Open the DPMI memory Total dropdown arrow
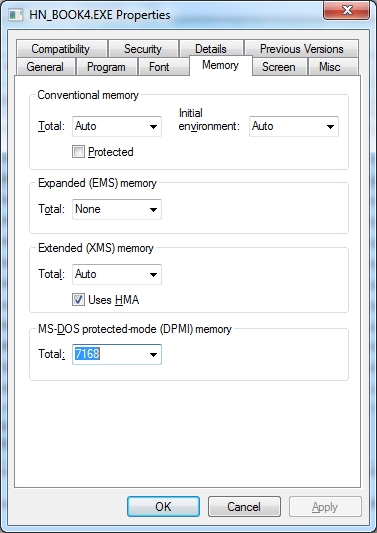The height and width of the screenshot is (533, 377). pyautogui.click(x=153, y=355)
